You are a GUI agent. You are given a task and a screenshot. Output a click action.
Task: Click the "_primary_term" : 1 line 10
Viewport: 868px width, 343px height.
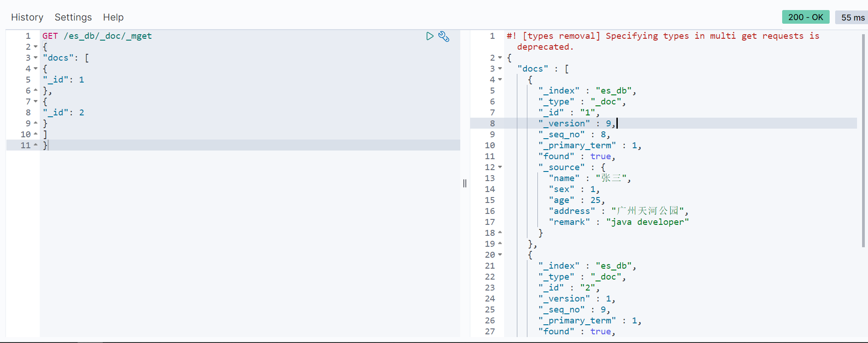[x=590, y=146]
